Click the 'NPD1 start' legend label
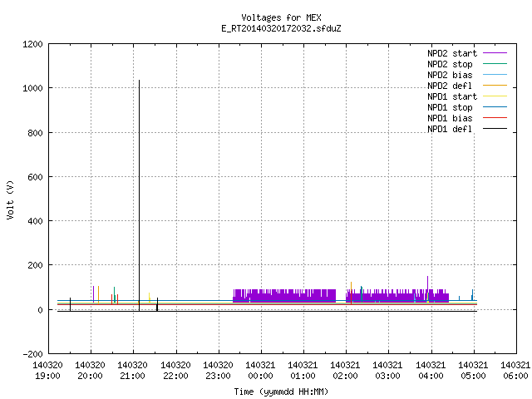532x399 pixels. point(452,96)
